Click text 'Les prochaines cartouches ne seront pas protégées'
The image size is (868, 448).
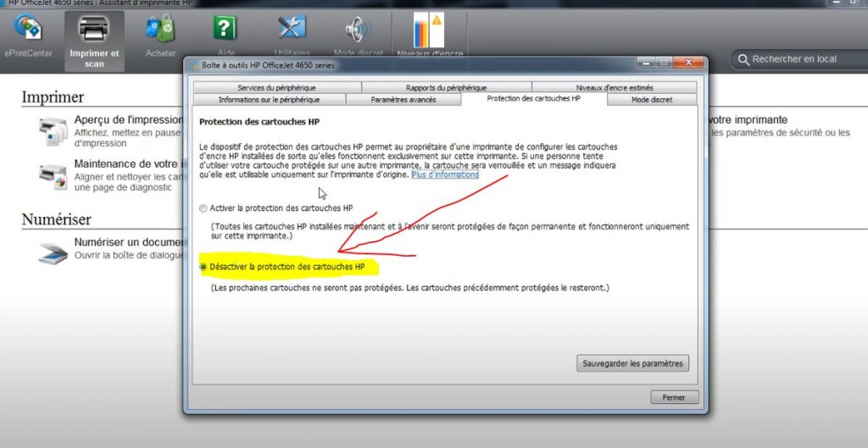(309, 288)
